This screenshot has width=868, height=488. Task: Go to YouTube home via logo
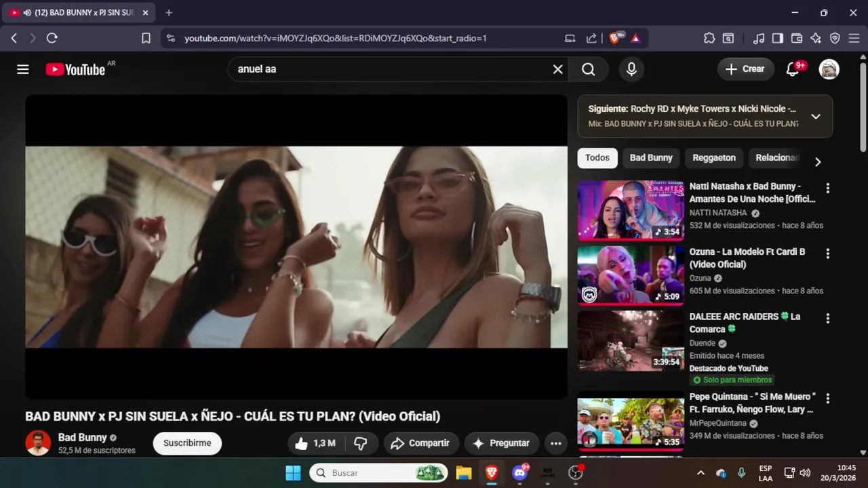point(75,69)
